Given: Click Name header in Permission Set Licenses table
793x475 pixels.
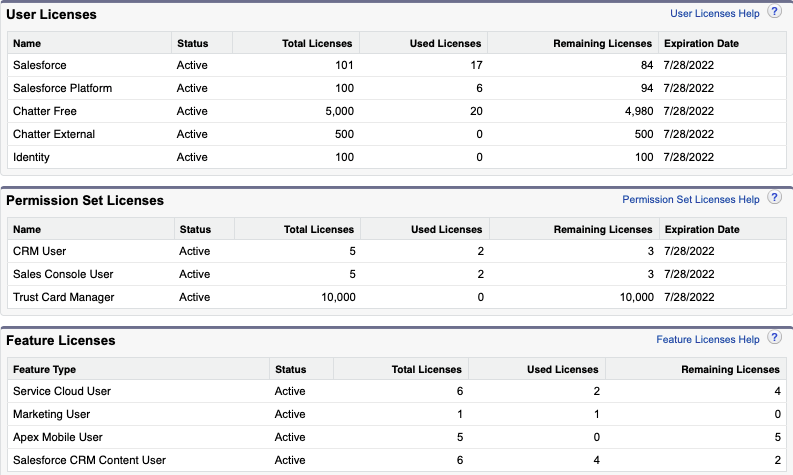Looking at the screenshot, I should [x=27, y=230].
